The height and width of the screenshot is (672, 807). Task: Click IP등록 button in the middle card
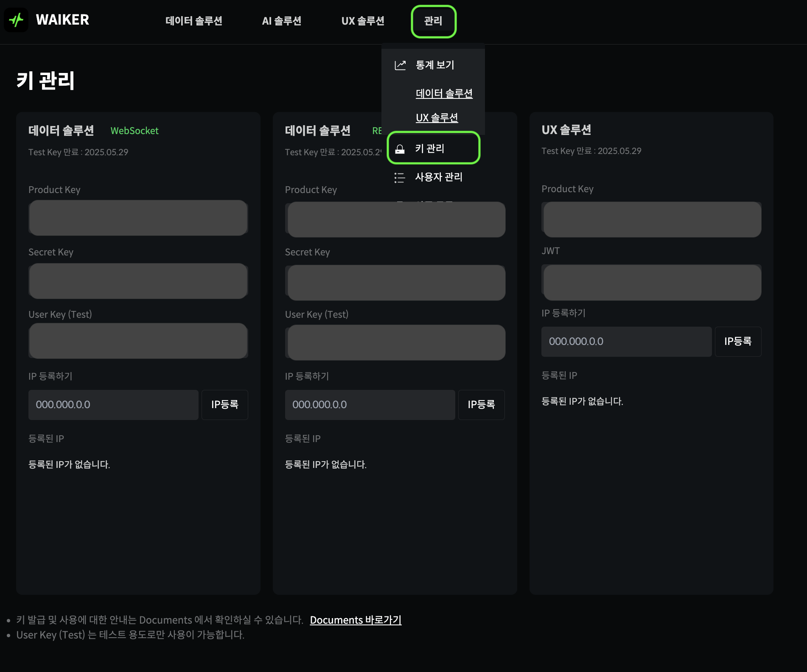coord(482,405)
